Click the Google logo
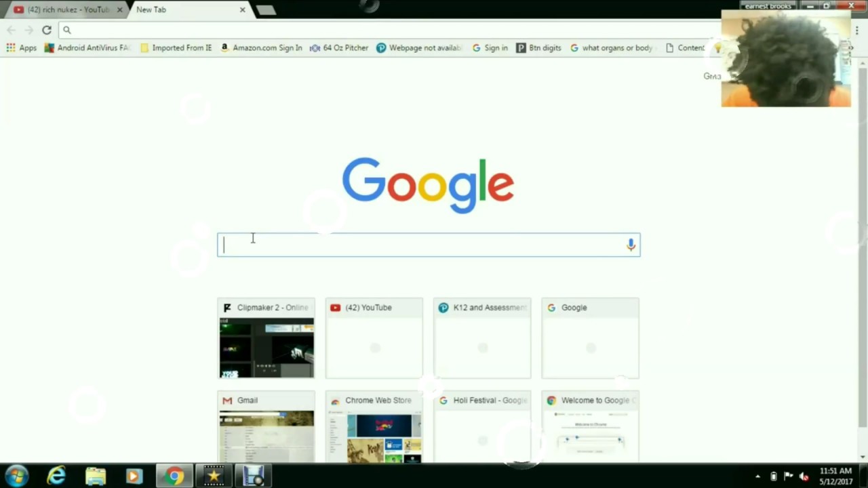The height and width of the screenshot is (488, 868). click(428, 185)
